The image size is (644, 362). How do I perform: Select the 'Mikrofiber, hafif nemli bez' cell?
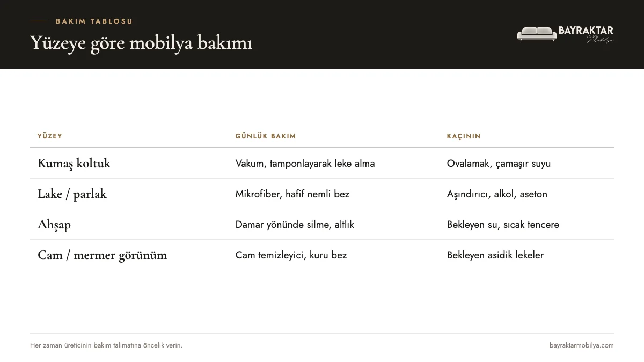coord(292,194)
